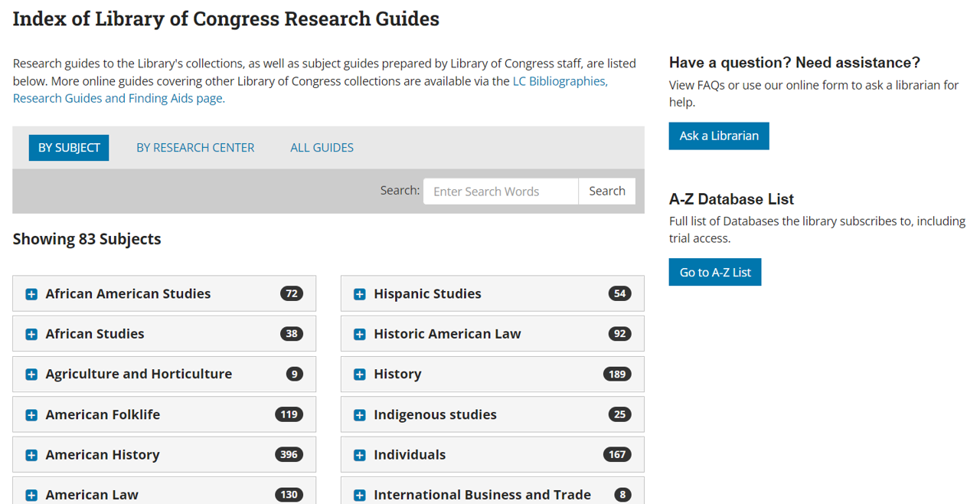
Task: Click the History subject title text
Action: tap(397, 375)
